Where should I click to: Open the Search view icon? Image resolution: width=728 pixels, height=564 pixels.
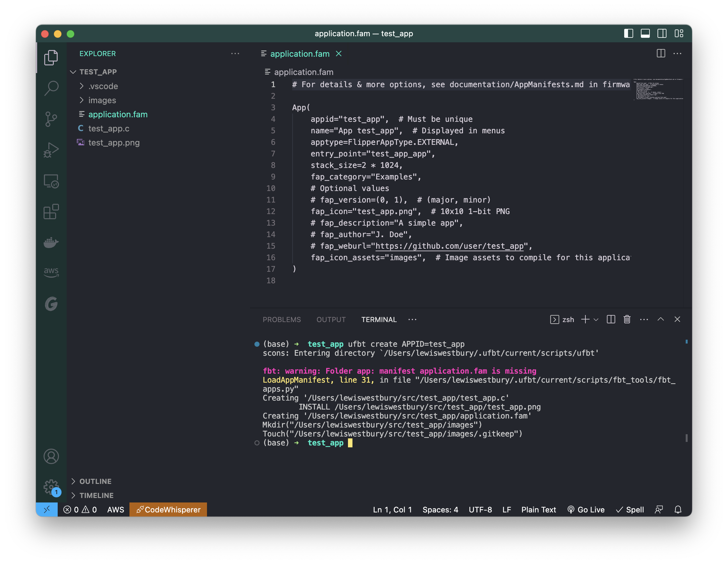coord(51,88)
